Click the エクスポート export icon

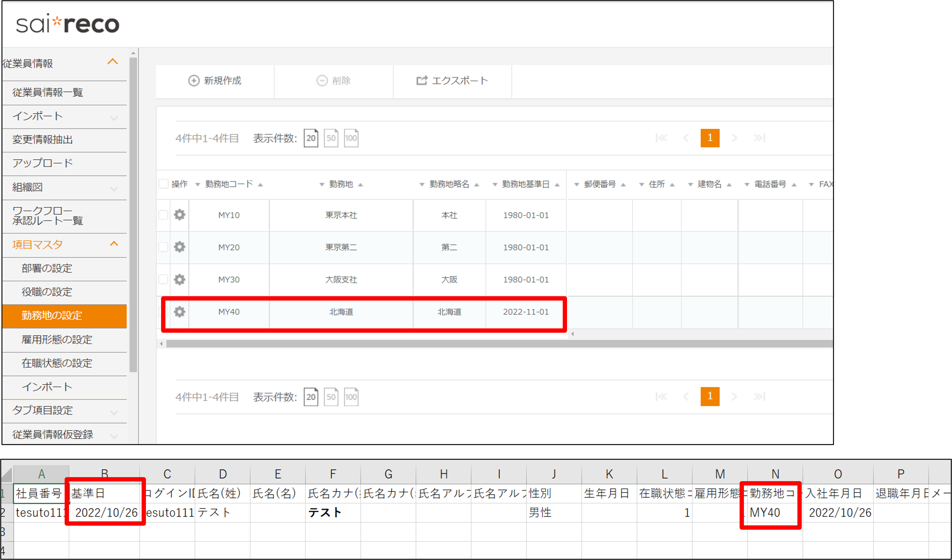pyautogui.click(x=422, y=80)
